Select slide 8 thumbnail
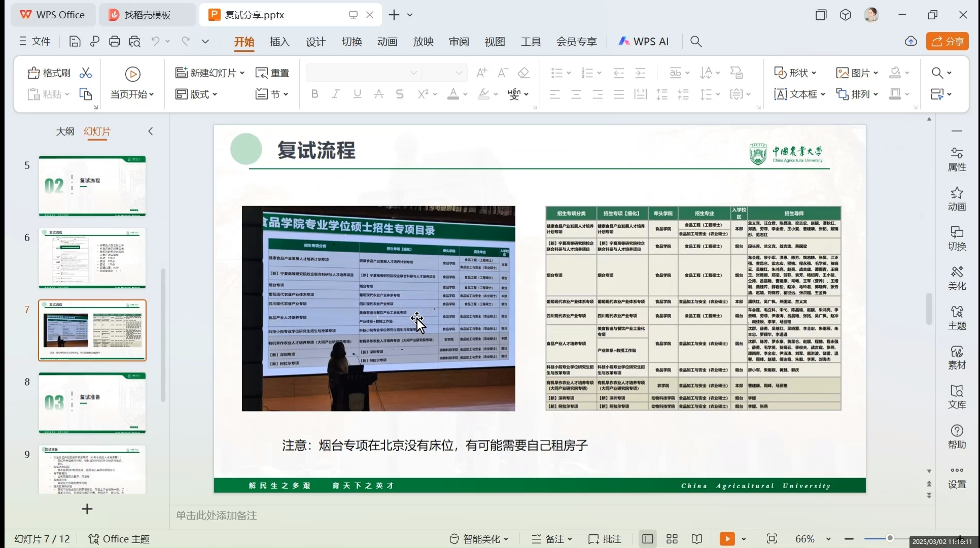The image size is (980, 548). pyautogui.click(x=92, y=403)
